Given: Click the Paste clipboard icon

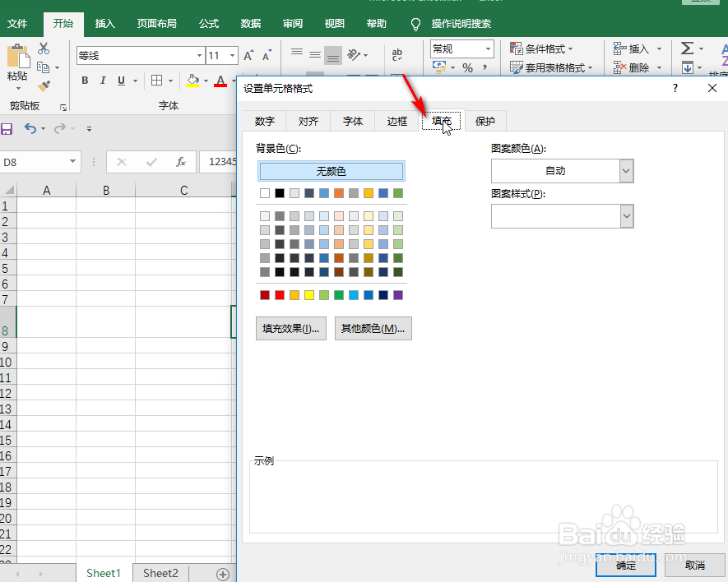Looking at the screenshot, I should point(18,57).
